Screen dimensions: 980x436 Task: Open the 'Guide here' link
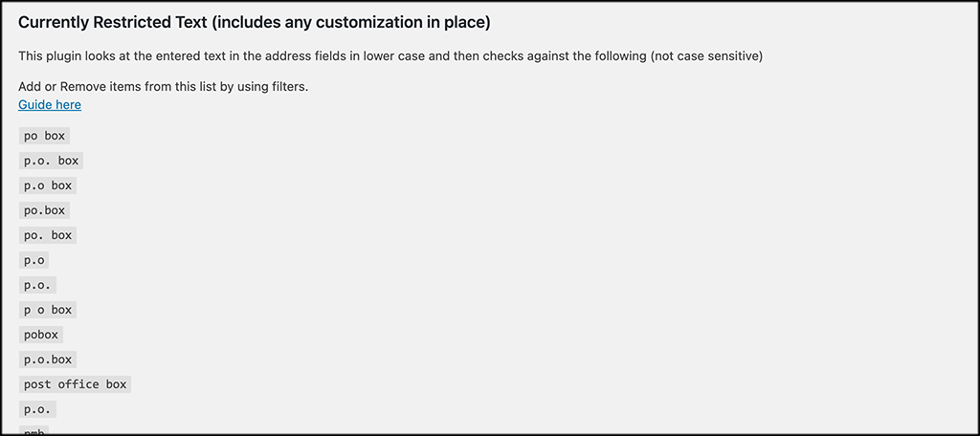pos(50,105)
